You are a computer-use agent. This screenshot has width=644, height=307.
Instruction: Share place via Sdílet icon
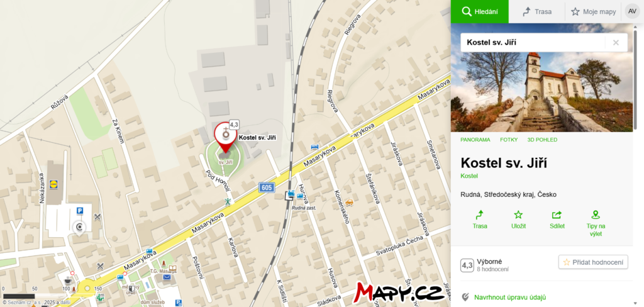click(557, 215)
